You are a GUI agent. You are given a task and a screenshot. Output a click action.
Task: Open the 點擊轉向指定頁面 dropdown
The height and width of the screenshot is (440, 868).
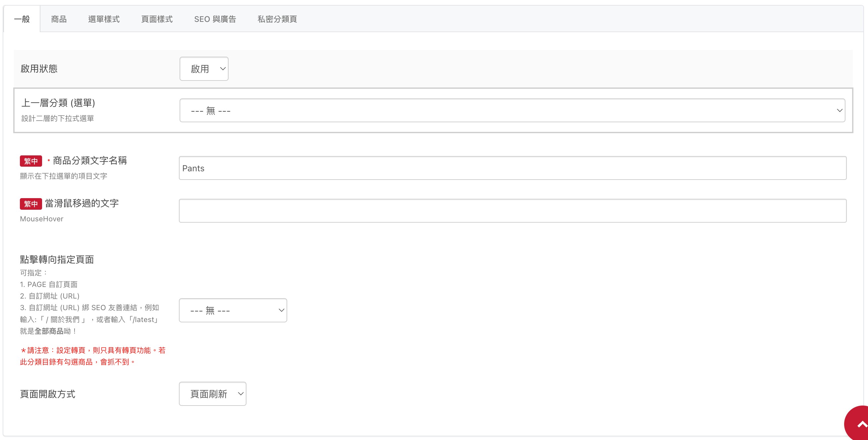click(x=233, y=310)
